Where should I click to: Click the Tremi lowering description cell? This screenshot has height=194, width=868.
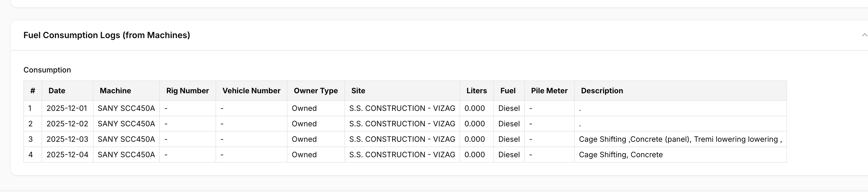pyautogui.click(x=680, y=139)
